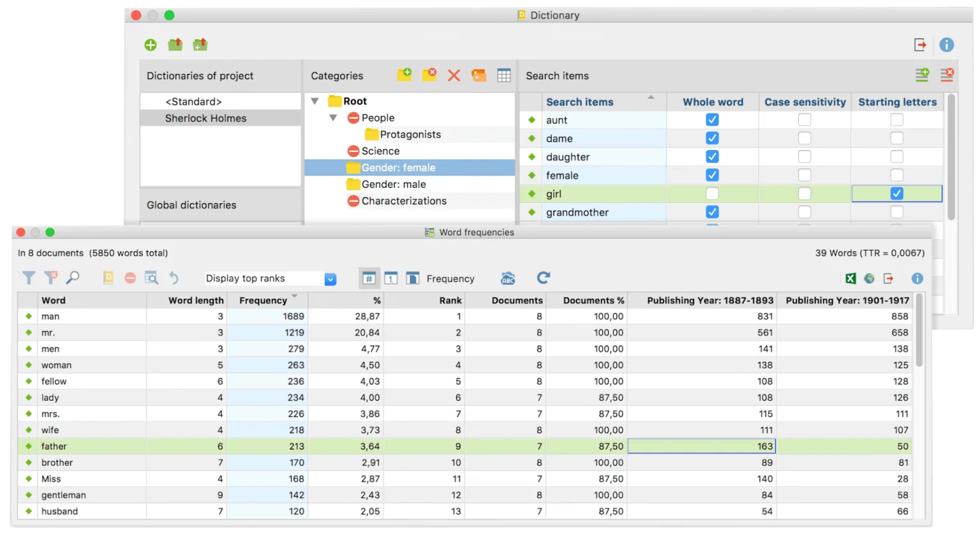Image resolution: width=980 pixels, height=535 pixels.
Task: Click the 163 cell in father row
Action: coord(702,446)
